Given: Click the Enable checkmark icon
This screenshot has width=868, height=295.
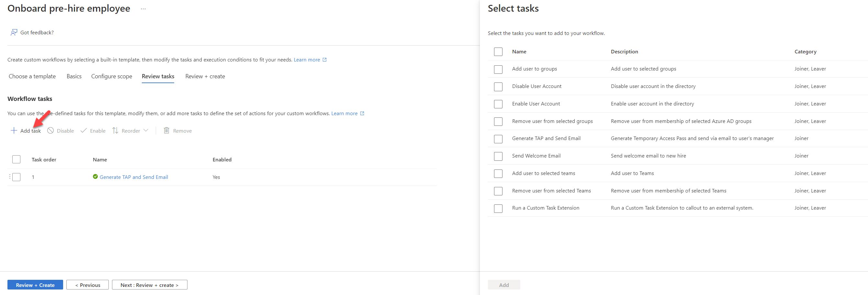Looking at the screenshot, I should coord(84,131).
